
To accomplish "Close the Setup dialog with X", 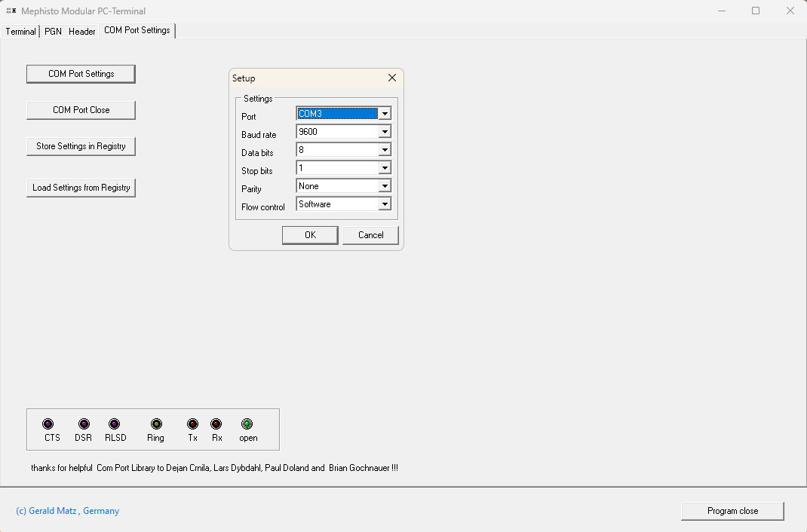I will point(392,78).
